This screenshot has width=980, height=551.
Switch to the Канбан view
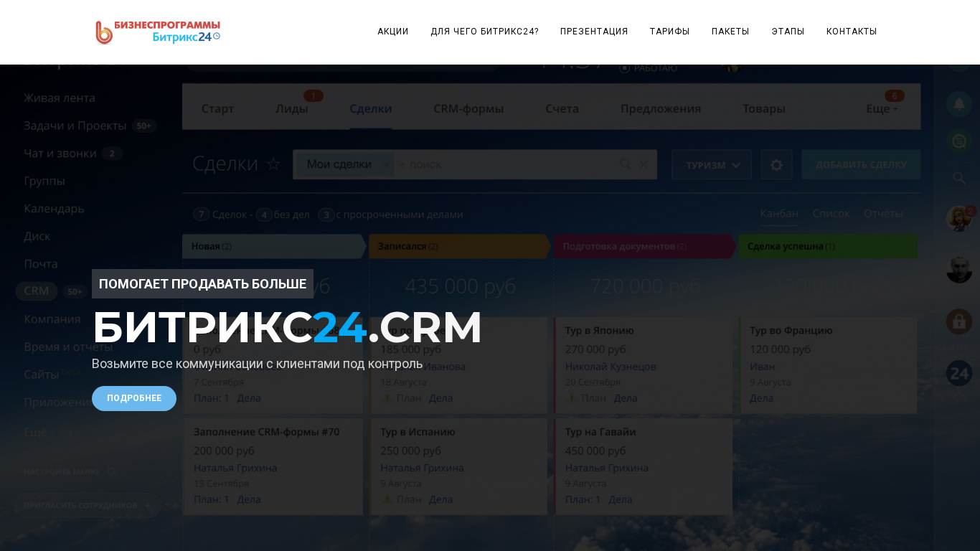779,214
